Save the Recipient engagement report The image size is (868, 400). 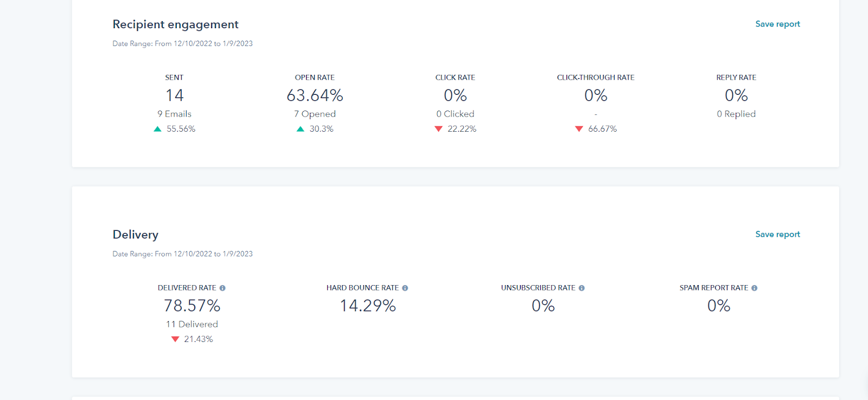(x=777, y=24)
